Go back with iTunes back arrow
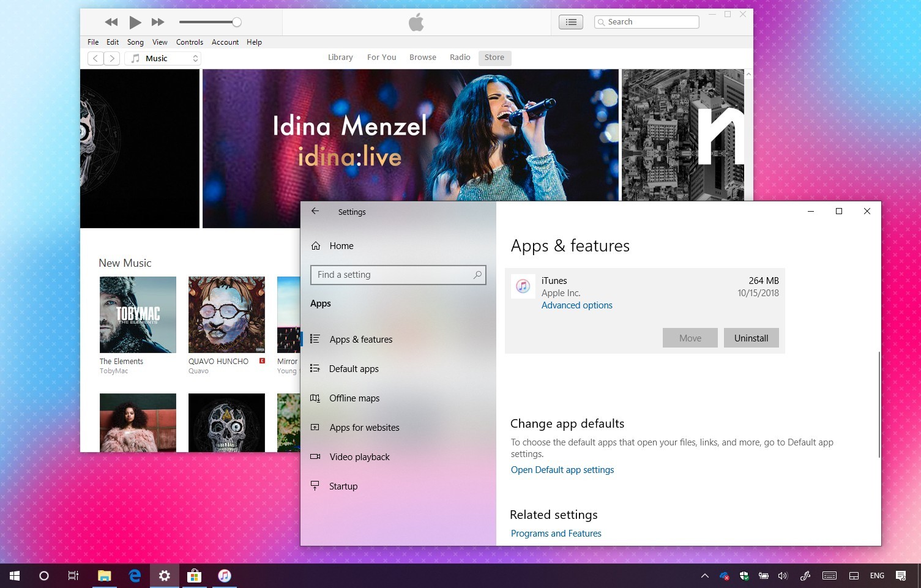Screen dimensions: 921x588 coord(95,58)
